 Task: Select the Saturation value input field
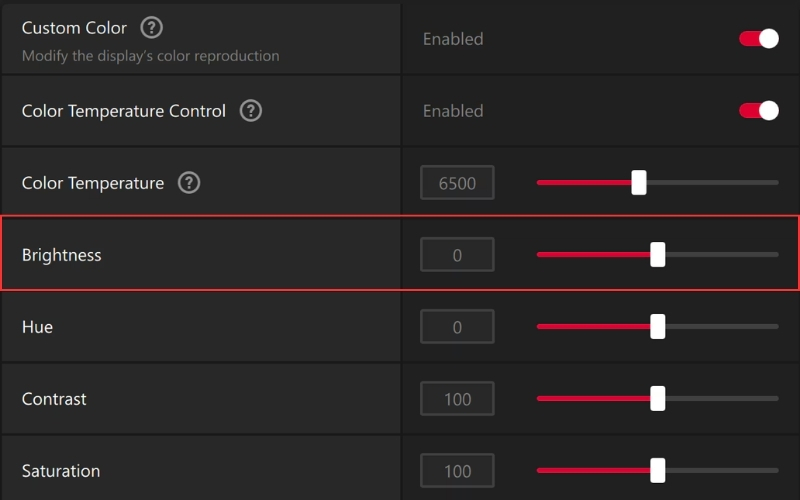point(457,471)
